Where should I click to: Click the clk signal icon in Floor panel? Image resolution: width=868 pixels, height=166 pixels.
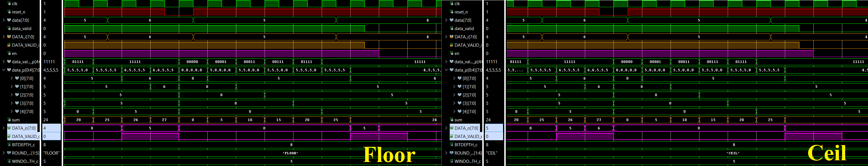point(9,3)
